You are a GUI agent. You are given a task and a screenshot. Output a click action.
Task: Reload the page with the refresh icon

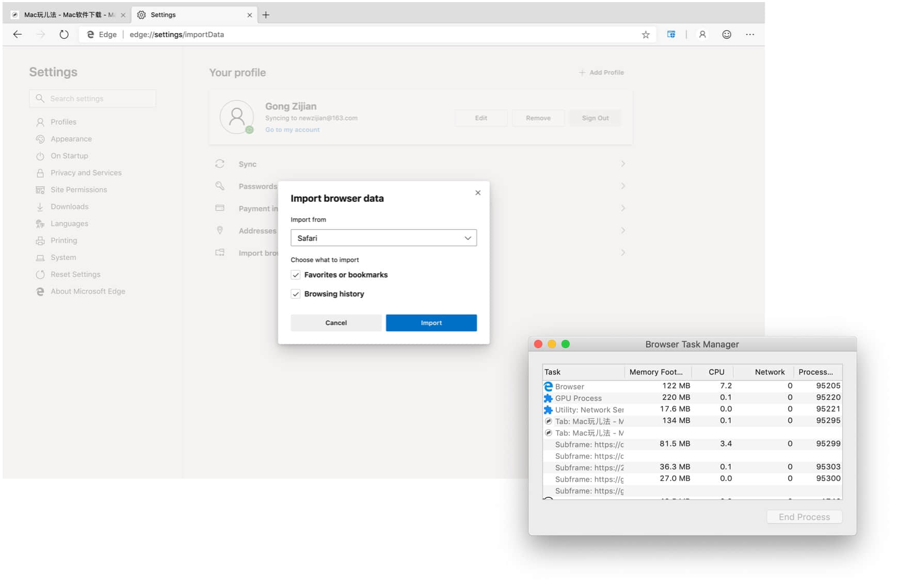[64, 35]
